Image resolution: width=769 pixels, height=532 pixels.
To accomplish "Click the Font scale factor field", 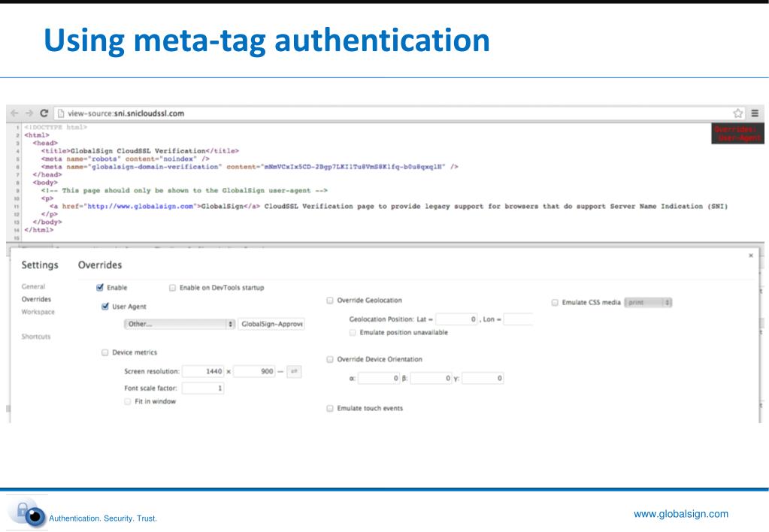I will point(203,388).
